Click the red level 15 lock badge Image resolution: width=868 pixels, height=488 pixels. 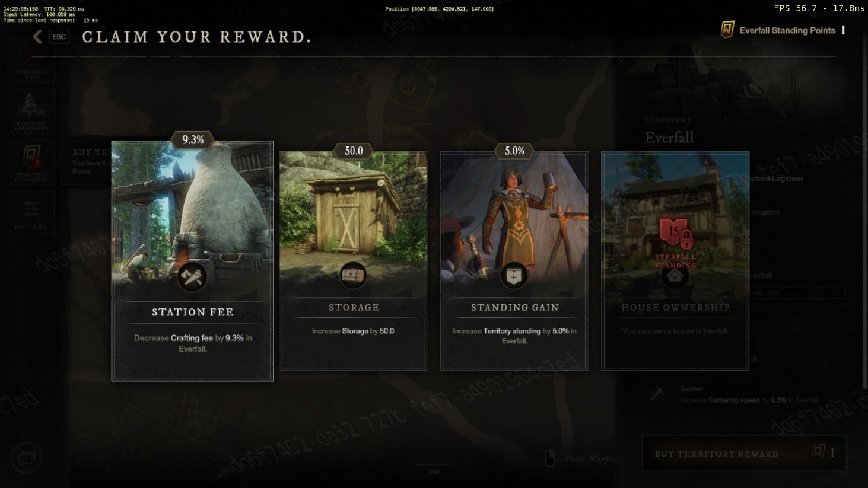676,233
